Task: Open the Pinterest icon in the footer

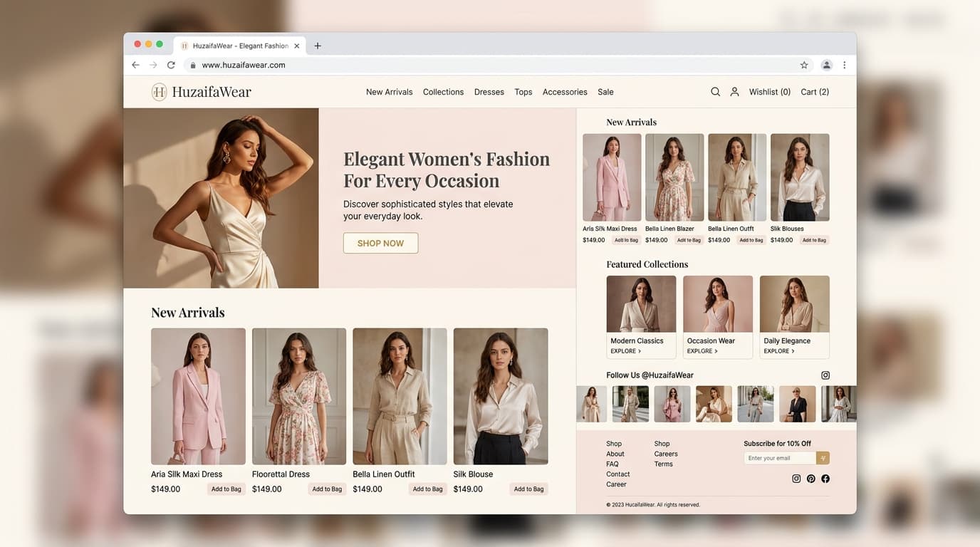Action: (x=810, y=479)
